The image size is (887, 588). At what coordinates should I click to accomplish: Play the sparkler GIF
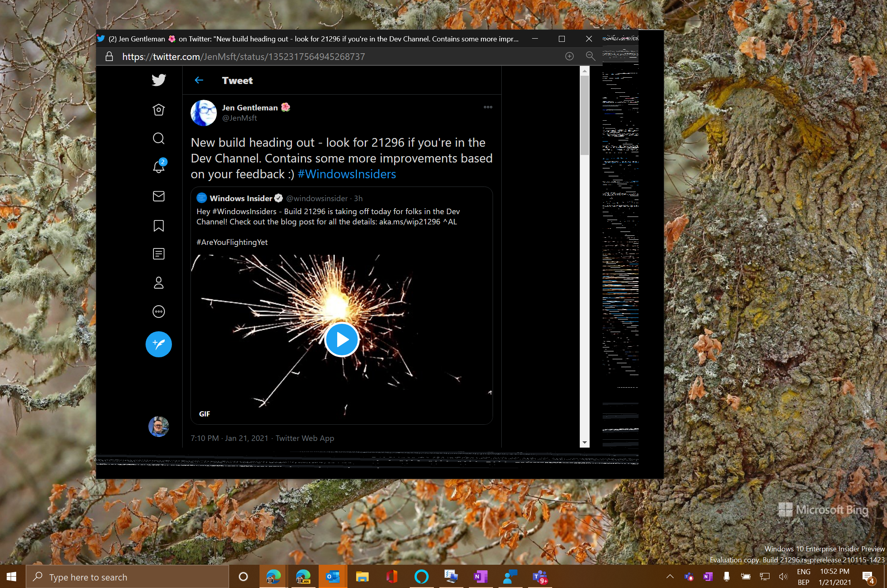tap(342, 339)
